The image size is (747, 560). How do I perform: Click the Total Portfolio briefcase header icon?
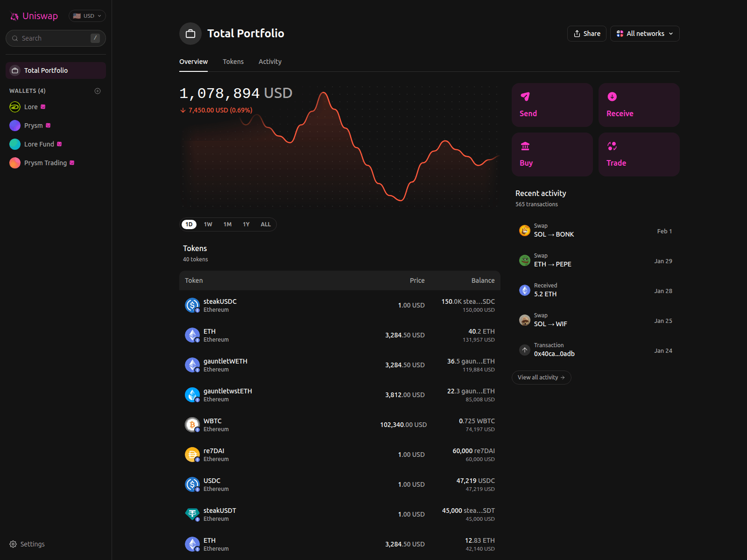(x=190, y=34)
